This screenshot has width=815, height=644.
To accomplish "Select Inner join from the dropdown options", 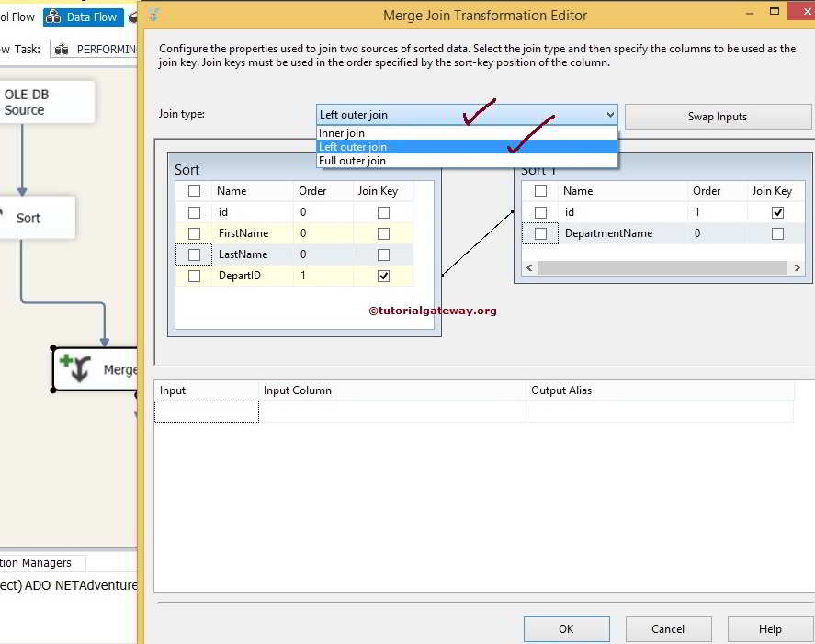I will (340, 131).
